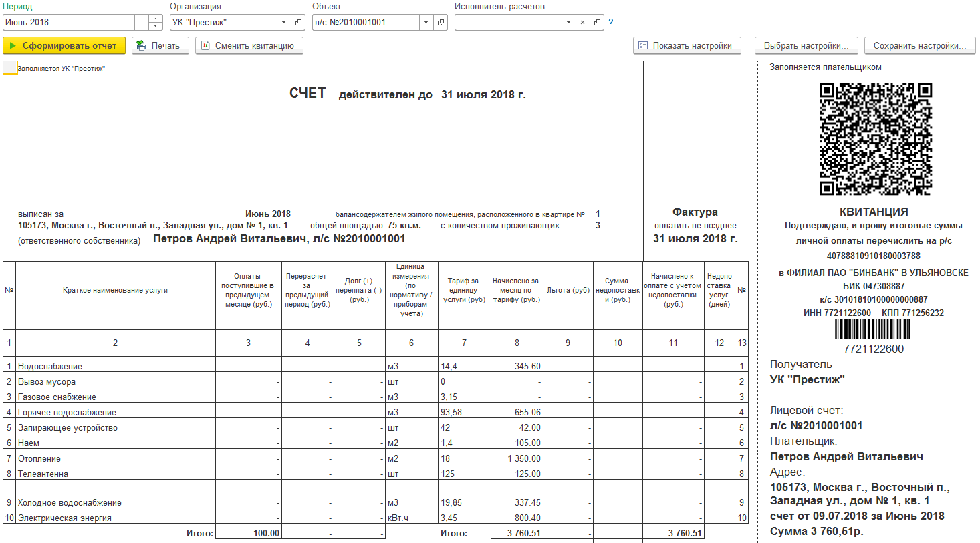Image resolution: width=980 pixels, height=543 pixels.
Task: Select the tariff value 19,85
Action: (x=451, y=503)
